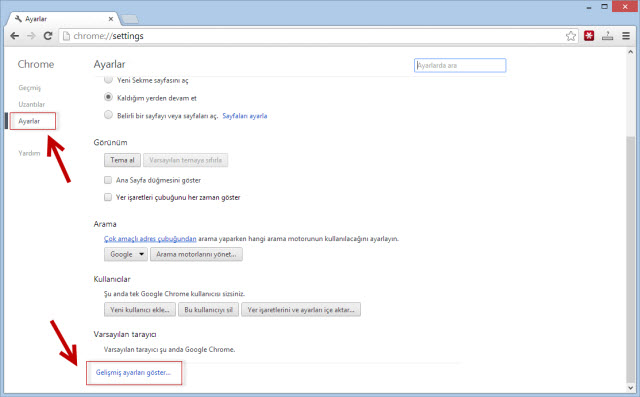Click the download extension icon beside the menu
The height and width of the screenshot is (397, 640).
[x=607, y=36]
